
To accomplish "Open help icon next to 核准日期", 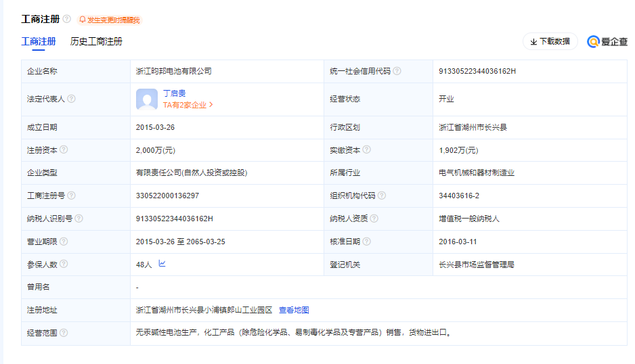I will [366, 242].
